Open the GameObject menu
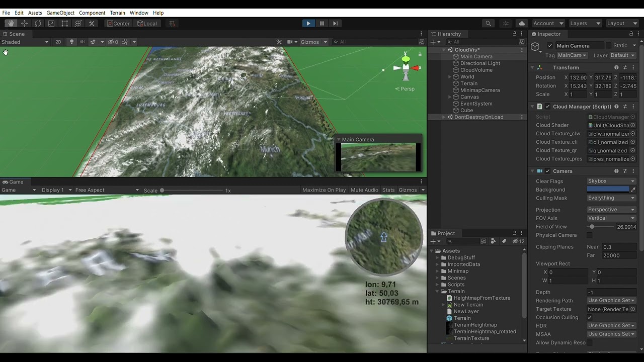Image resolution: width=644 pixels, height=362 pixels. click(x=60, y=13)
